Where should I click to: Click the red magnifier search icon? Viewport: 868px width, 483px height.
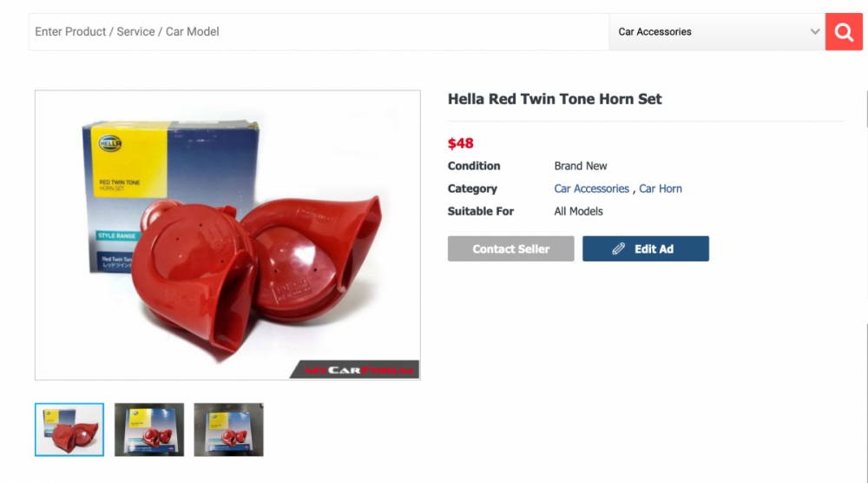[843, 32]
